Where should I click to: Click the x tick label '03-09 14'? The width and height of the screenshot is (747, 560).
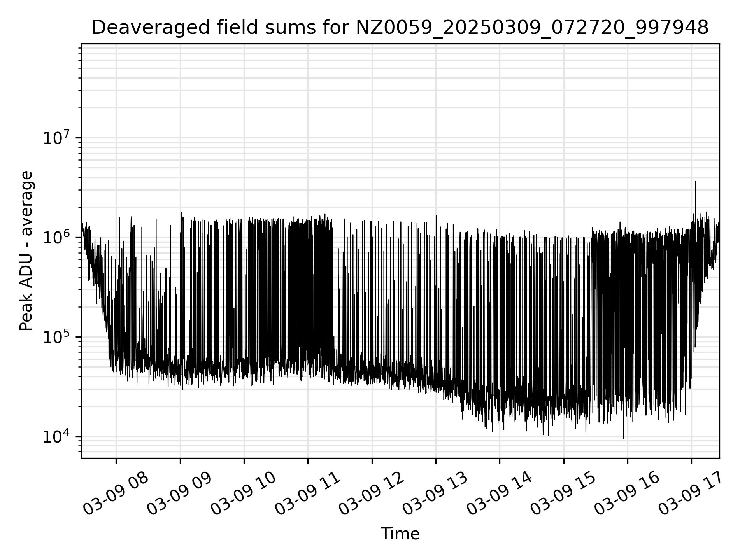500,494
